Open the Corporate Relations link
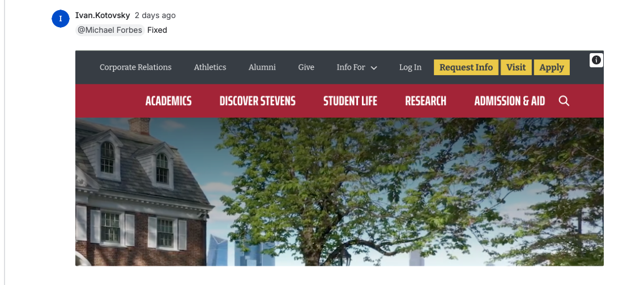644x285 pixels. [135, 67]
